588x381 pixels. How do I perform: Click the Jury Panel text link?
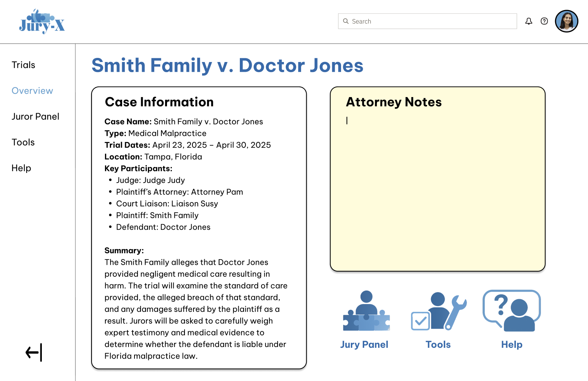pyautogui.click(x=364, y=344)
